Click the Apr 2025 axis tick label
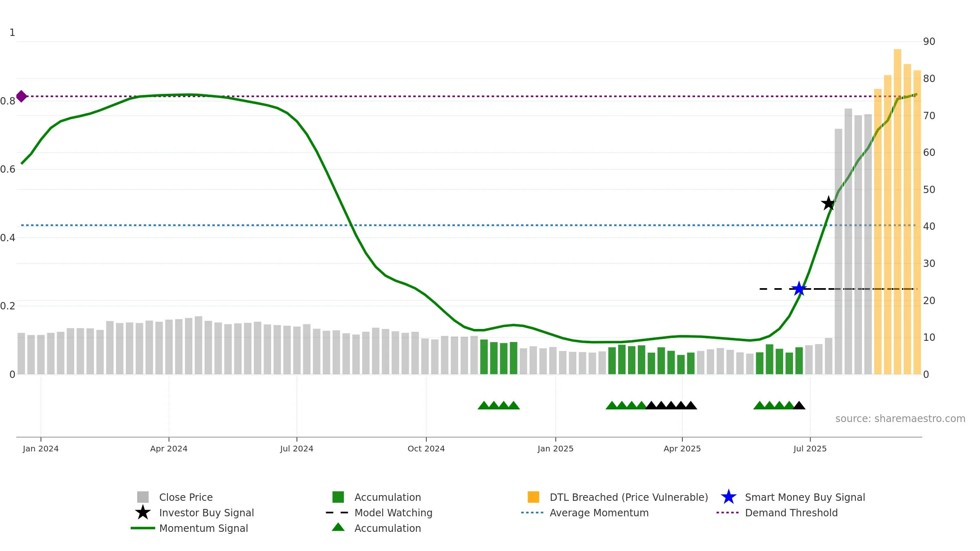 point(682,449)
